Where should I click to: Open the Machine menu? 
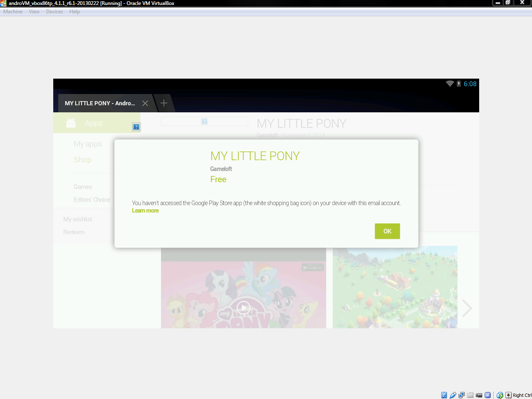[x=13, y=12]
